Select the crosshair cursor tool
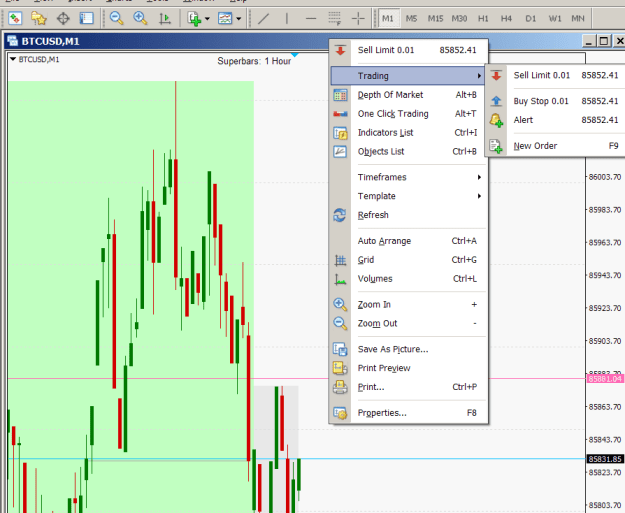This screenshot has width=625, height=513. click(358, 18)
